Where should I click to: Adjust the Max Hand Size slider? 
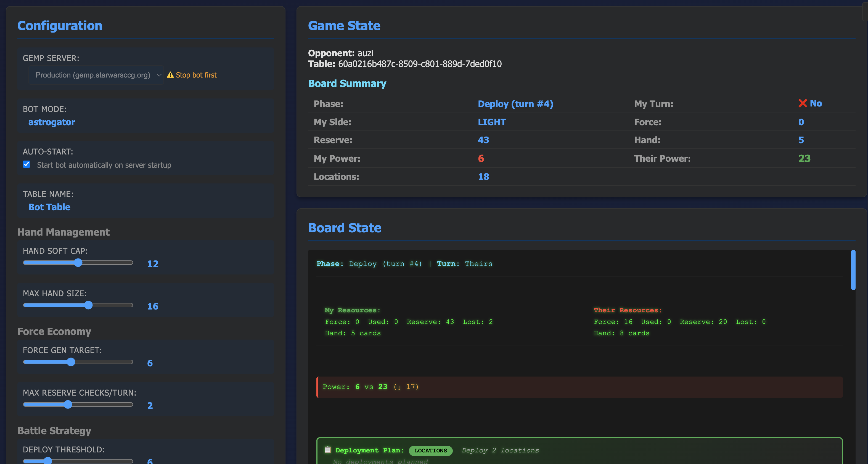click(78, 305)
